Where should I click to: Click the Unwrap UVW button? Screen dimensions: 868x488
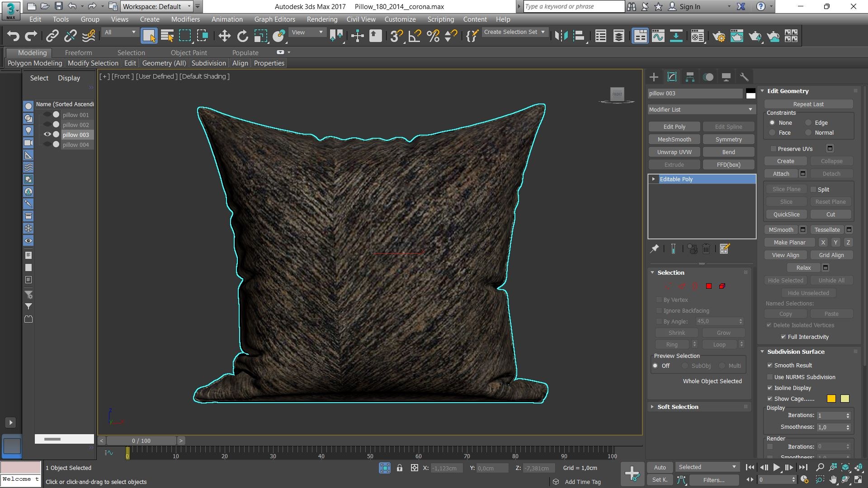pos(674,152)
